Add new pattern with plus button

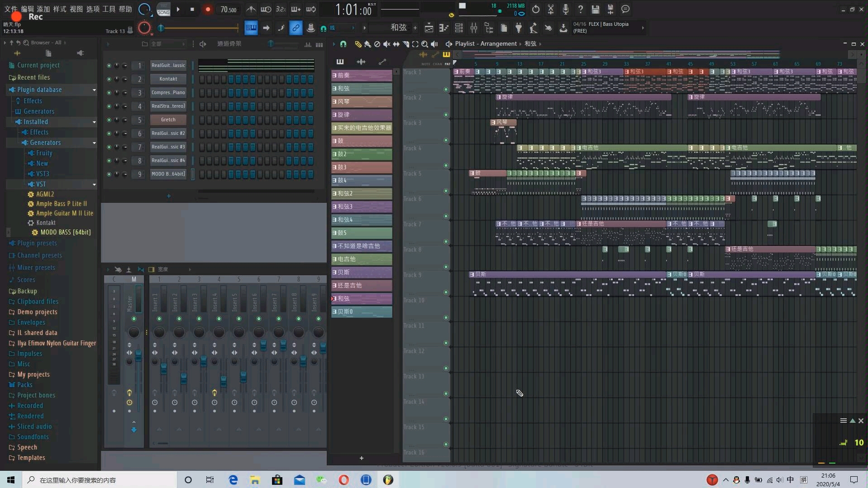[362, 458]
